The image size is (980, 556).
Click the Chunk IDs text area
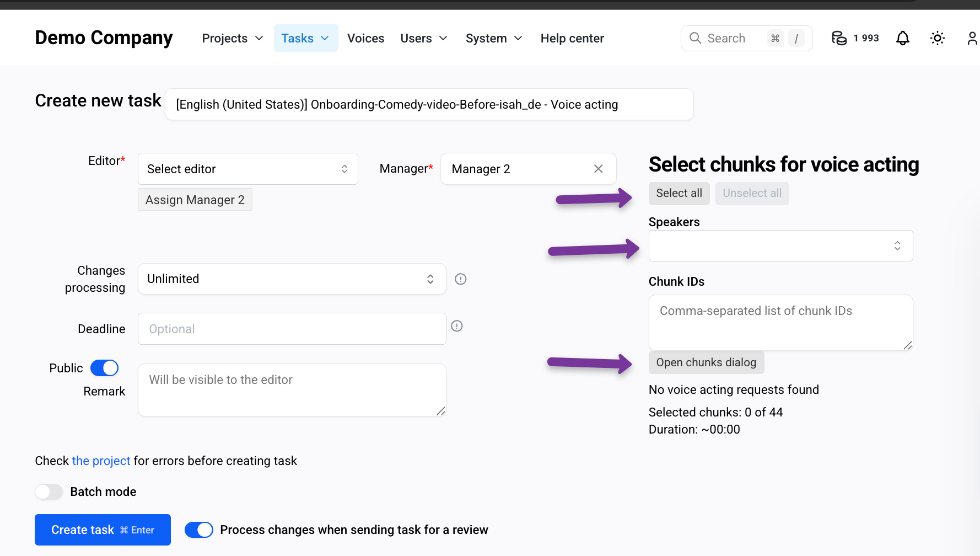(x=780, y=323)
